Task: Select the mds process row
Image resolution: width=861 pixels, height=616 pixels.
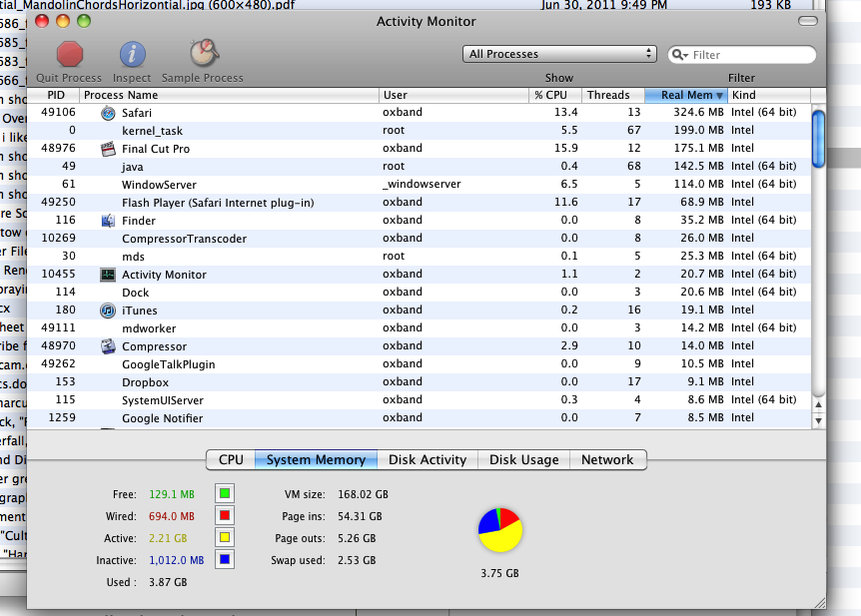Action: coord(419,257)
